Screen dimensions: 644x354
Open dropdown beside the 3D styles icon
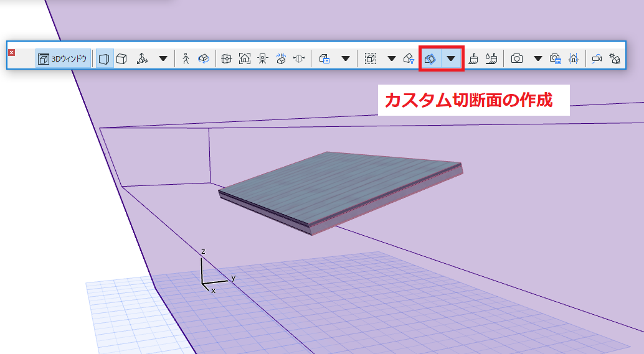(346, 58)
